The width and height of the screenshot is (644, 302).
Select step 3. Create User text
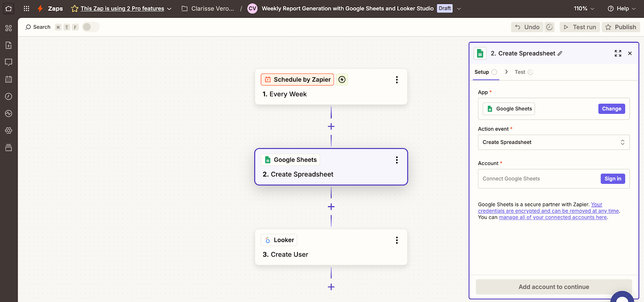click(x=285, y=255)
